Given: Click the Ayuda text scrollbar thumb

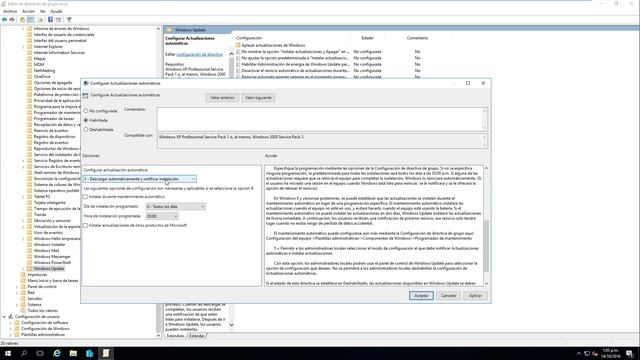Looking at the screenshot, I should coord(486,246).
